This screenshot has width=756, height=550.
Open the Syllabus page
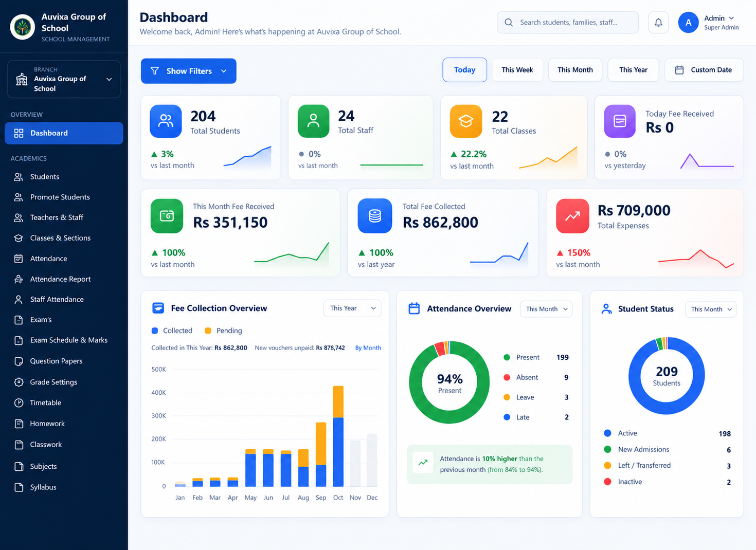click(x=64, y=487)
